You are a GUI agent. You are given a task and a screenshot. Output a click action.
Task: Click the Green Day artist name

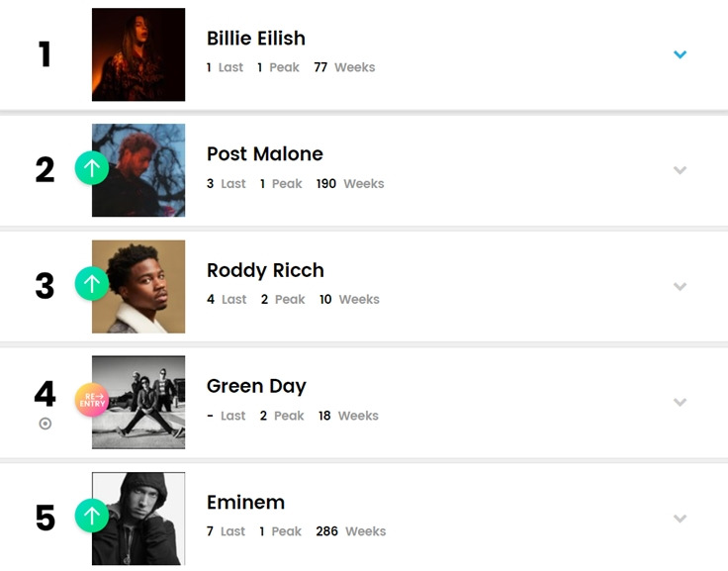coord(256,386)
